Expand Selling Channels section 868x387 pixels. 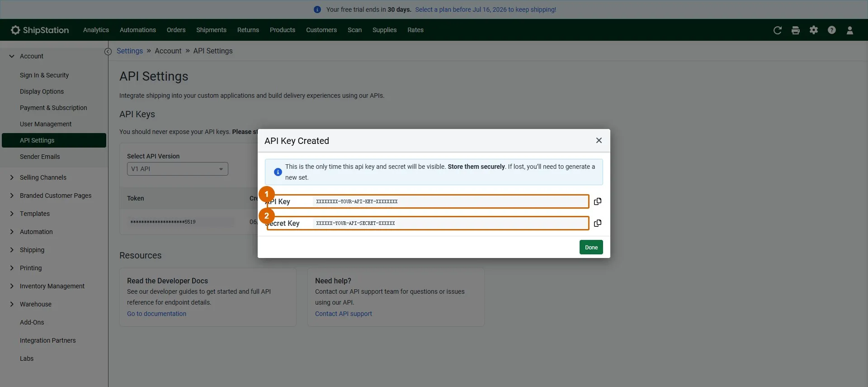(12, 177)
